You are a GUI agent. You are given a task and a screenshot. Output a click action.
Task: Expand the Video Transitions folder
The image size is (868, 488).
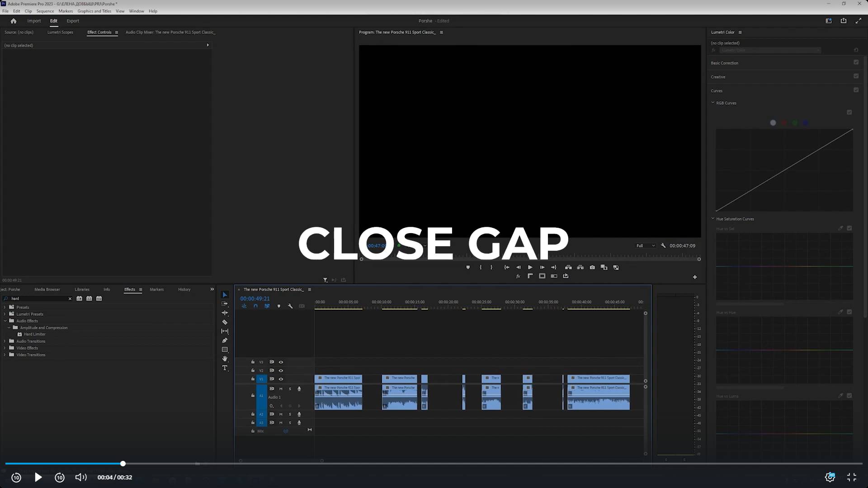point(5,355)
